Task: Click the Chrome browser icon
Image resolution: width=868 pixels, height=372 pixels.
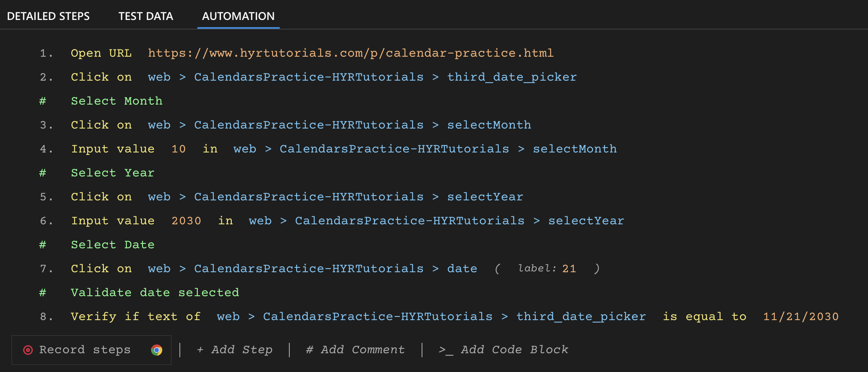Action: [157, 350]
